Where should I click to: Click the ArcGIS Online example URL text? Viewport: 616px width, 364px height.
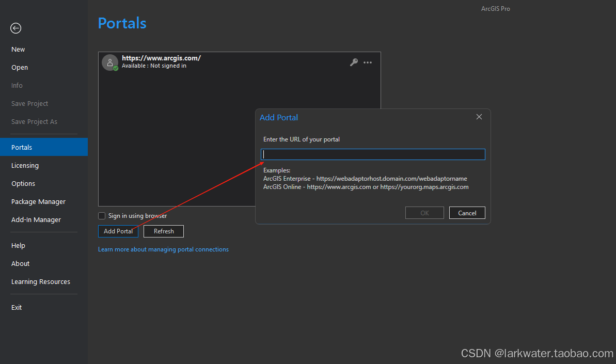coord(366,187)
